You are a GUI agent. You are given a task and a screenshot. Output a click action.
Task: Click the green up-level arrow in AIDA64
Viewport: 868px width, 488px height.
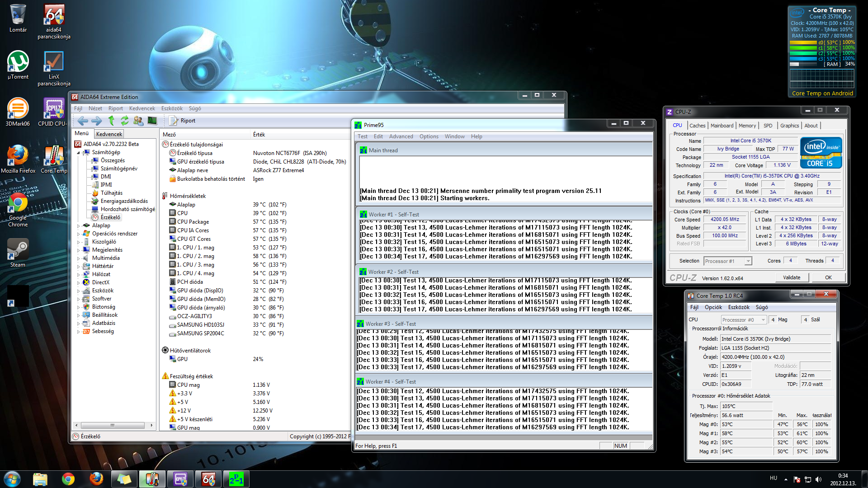click(x=111, y=121)
